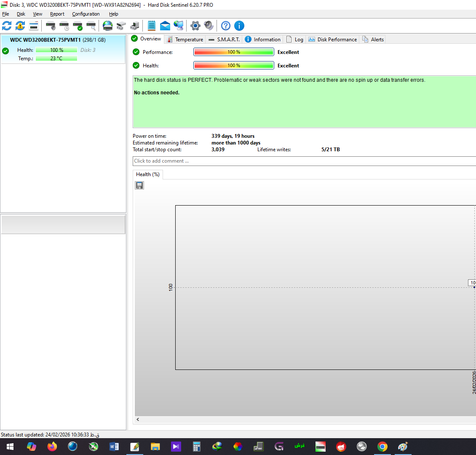This screenshot has width=476, height=455.
Task: Open the S.M.A.R.T. tab
Action: click(224, 39)
